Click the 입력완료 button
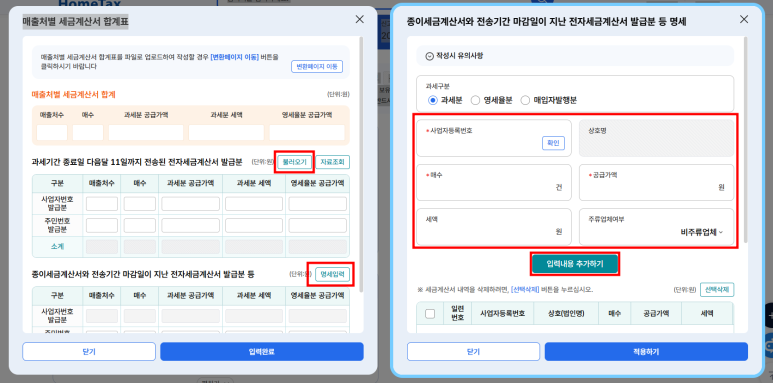The width and height of the screenshot is (773, 383). [x=262, y=351]
